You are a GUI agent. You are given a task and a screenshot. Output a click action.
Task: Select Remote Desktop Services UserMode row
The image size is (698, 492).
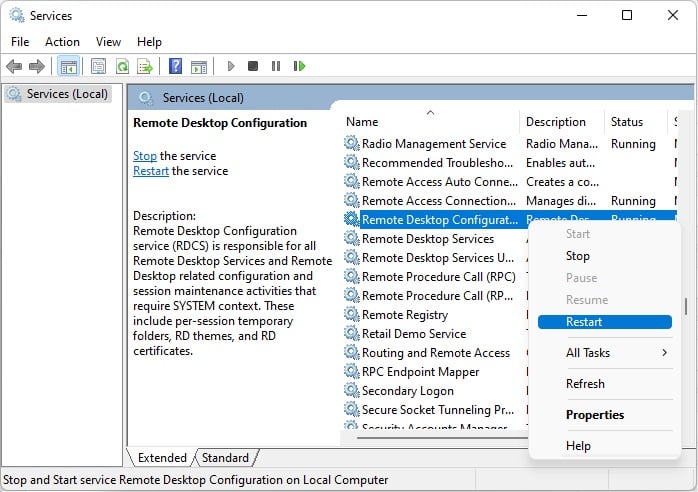tap(435, 258)
